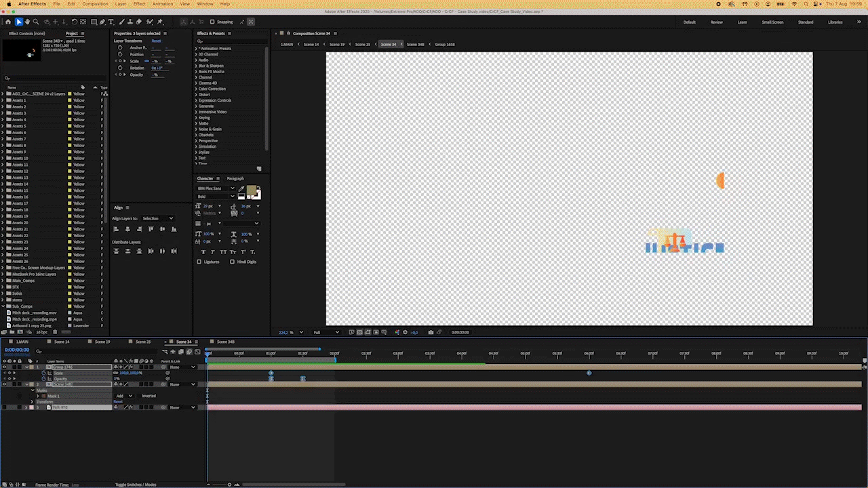
Task: Click the Group 1746 layer label color
Action: [x=31, y=367]
